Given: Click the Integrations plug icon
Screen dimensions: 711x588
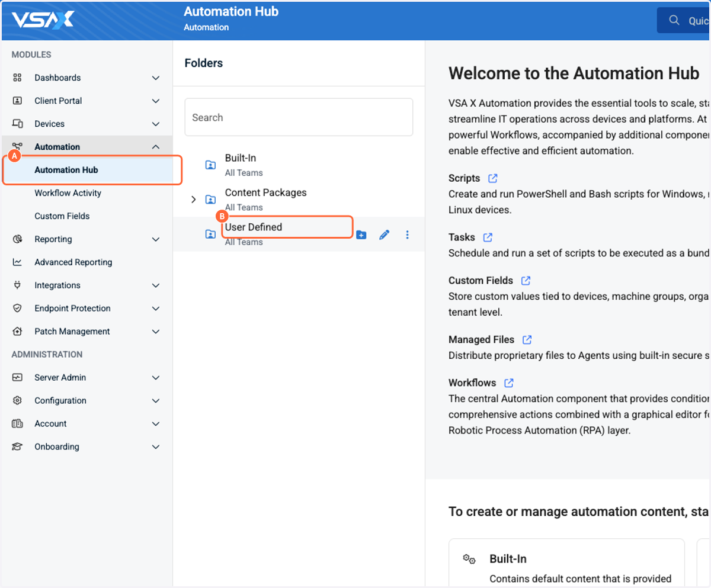Looking at the screenshot, I should pos(17,285).
